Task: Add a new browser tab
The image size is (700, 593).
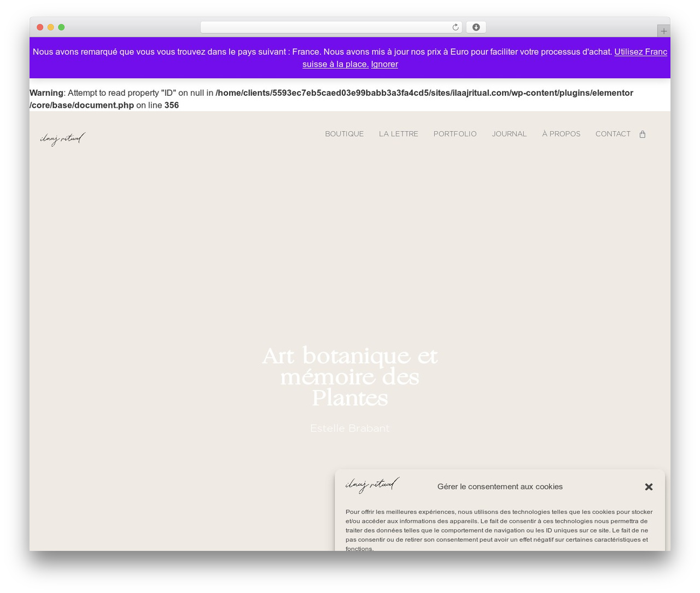Action: tap(663, 31)
